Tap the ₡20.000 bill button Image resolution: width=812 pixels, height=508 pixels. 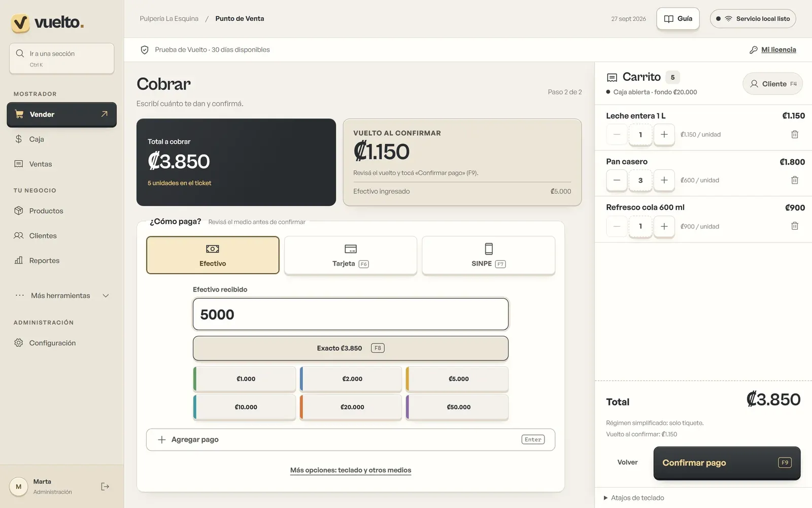[351, 407]
